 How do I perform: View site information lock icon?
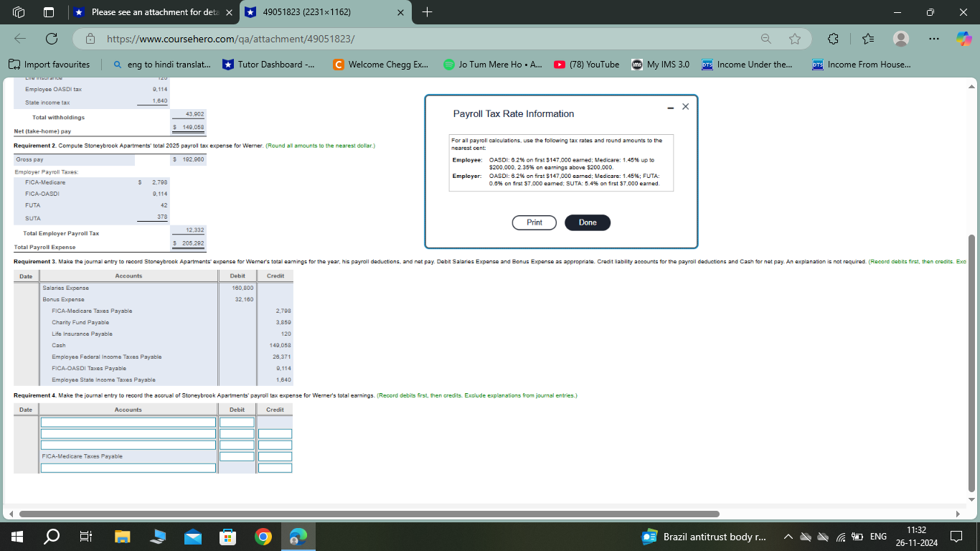90,39
